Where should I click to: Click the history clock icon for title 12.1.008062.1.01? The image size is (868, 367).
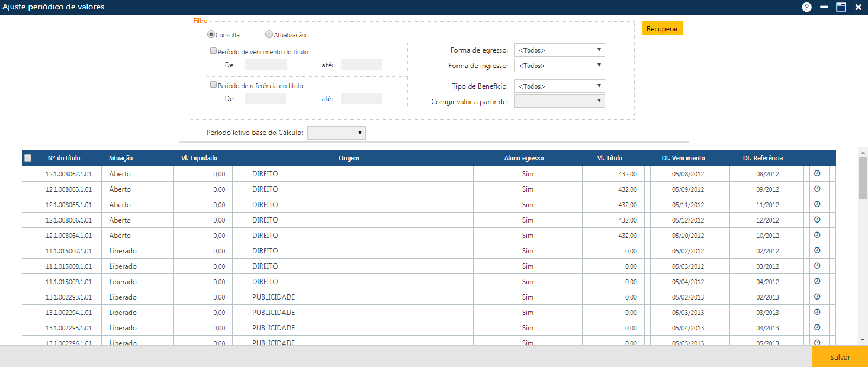(817, 173)
